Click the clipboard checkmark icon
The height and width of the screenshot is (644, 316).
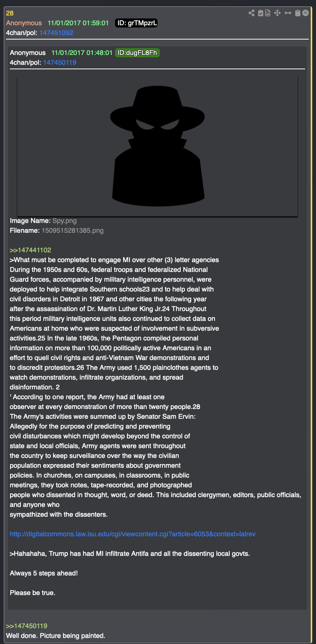[x=260, y=13]
